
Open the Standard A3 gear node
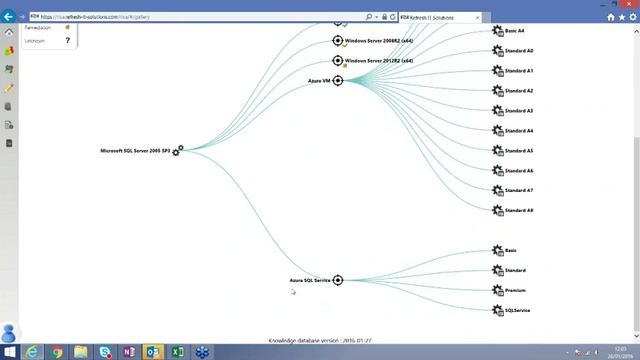pos(498,111)
